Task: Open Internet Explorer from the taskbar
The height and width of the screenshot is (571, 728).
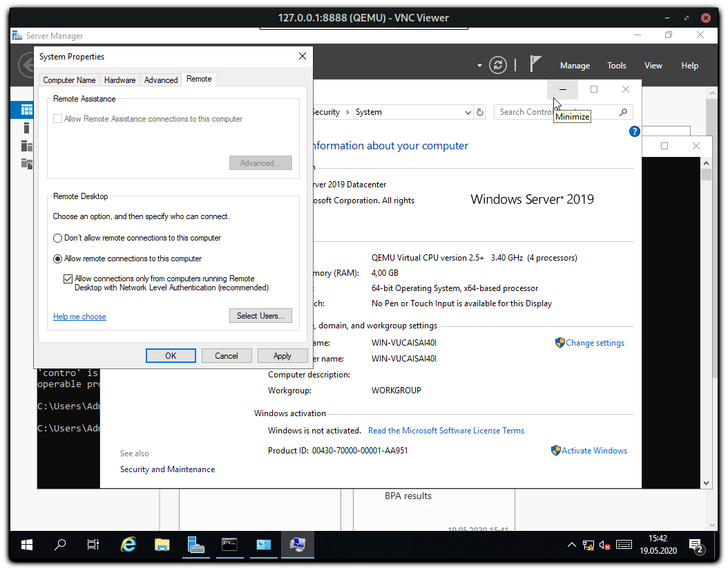Action: tap(128, 545)
